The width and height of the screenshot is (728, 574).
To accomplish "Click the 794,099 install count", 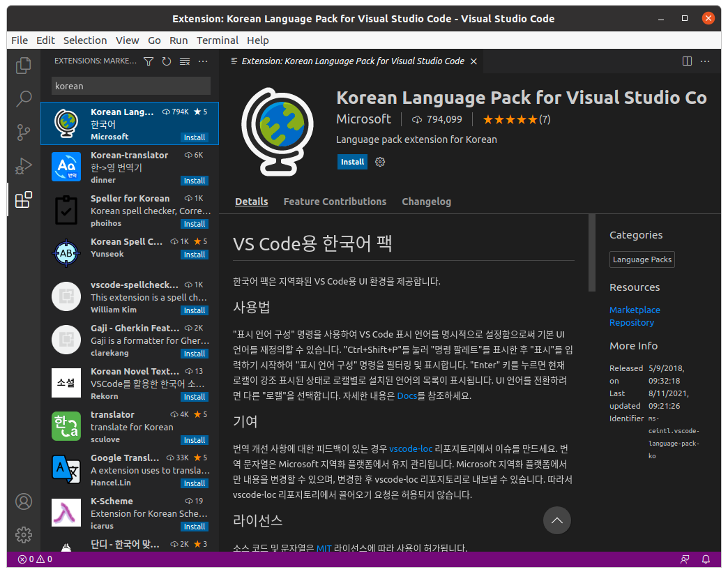I will (x=437, y=119).
